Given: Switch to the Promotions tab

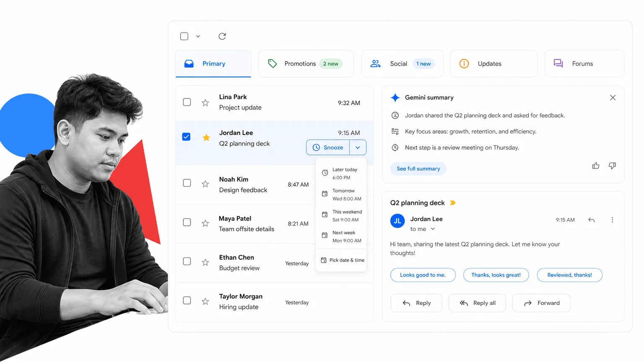Looking at the screenshot, I should coord(306,64).
